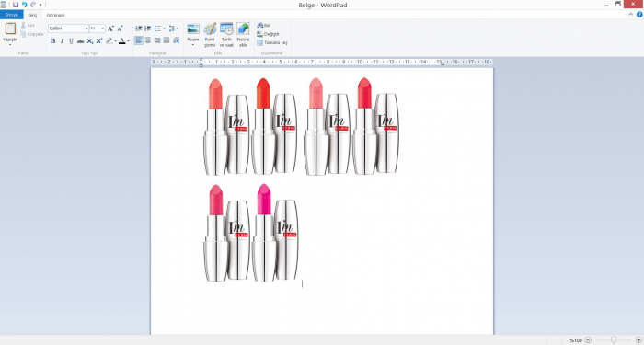
Task: Click the Nesne ekle insert object icon
Action: pos(243,29)
